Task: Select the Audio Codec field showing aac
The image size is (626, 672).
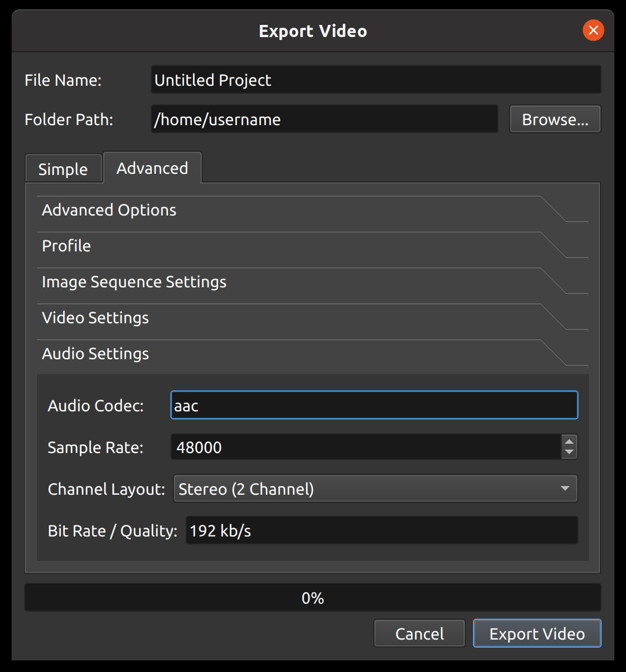Action: pos(374,405)
